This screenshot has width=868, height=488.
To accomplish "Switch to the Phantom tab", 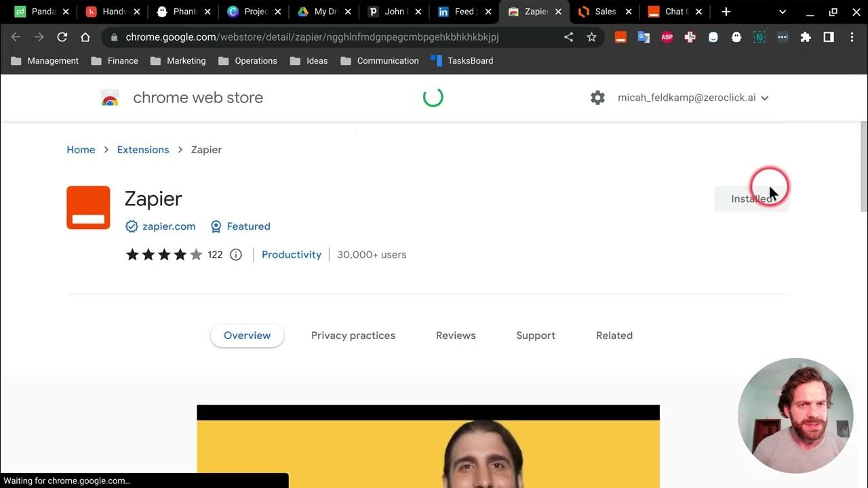I will click(x=183, y=12).
